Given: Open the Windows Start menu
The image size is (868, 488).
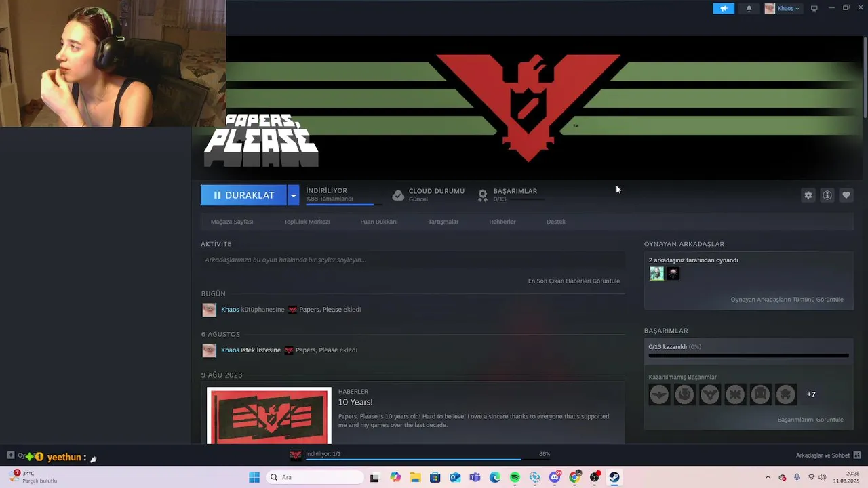Looking at the screenshot, I should point(254,477).
